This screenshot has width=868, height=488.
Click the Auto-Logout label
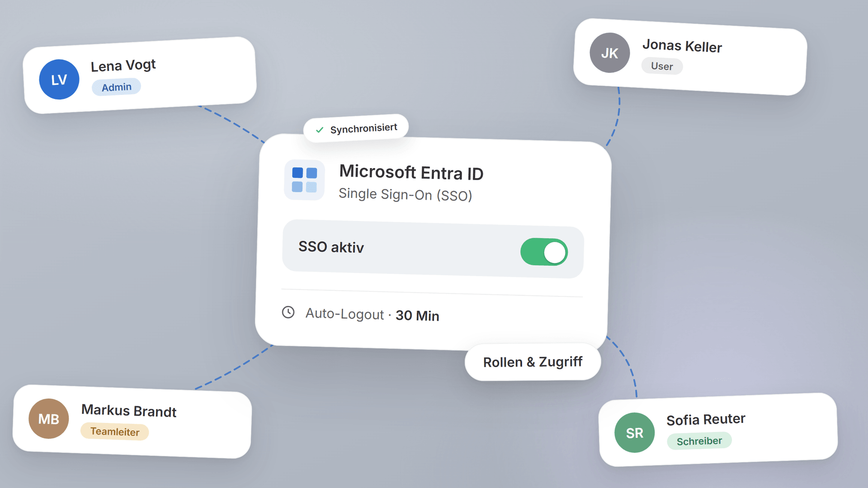tap(344, 314)
